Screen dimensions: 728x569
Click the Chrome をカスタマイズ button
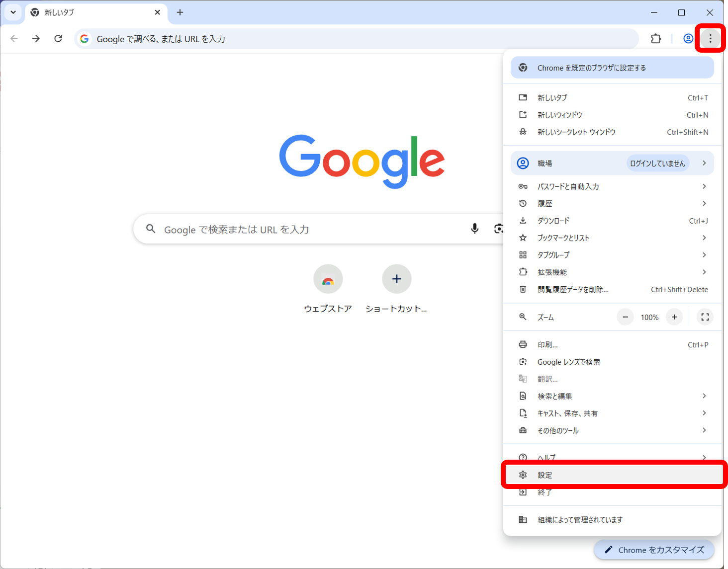654,550
